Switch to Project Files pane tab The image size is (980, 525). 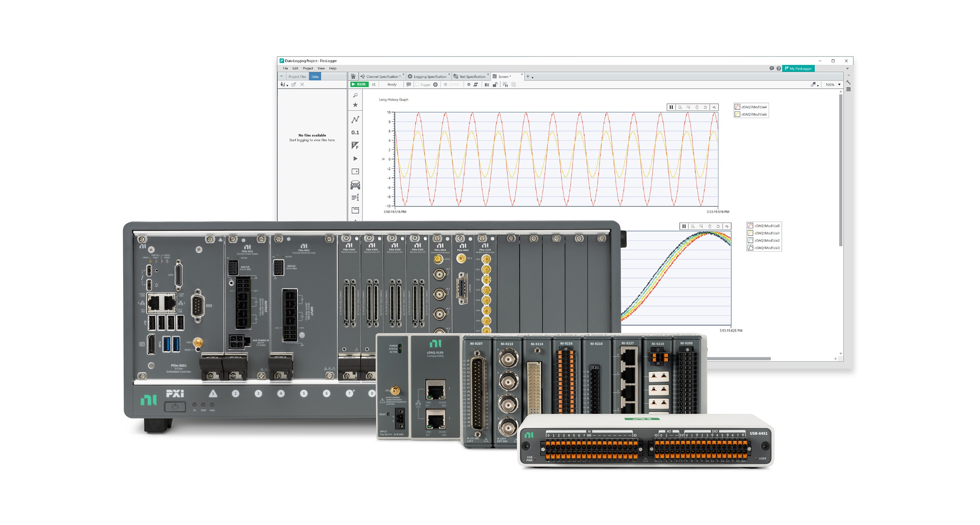tap(297, 77)
